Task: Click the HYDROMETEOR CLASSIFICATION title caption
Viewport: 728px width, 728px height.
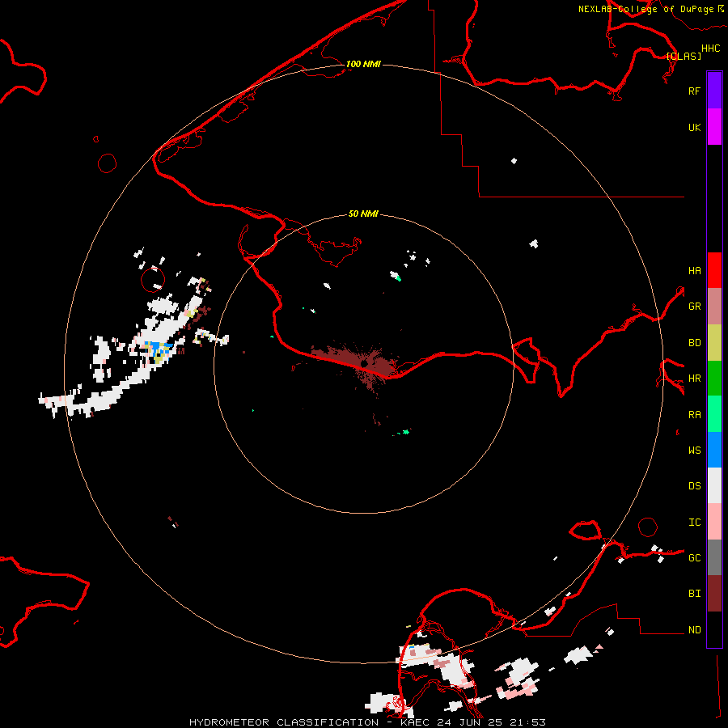Action: point(284,722)
